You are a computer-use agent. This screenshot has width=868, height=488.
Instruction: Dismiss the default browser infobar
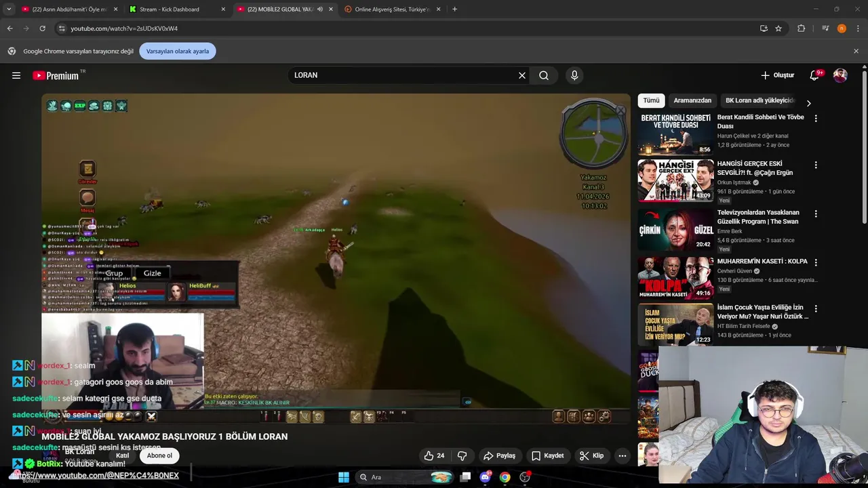[x=856, y=51]
